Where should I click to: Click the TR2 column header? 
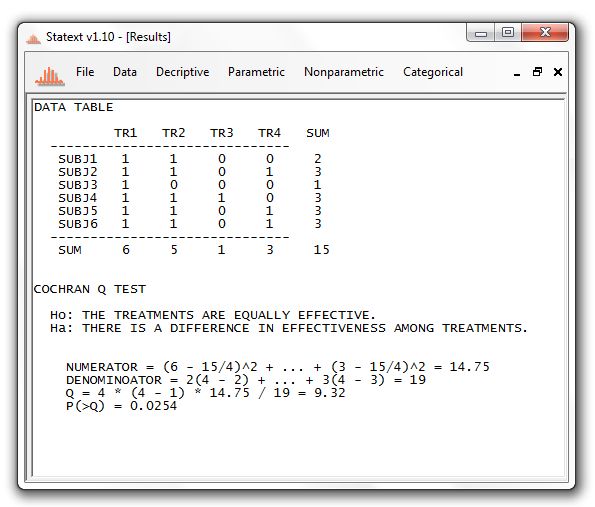click(173, 133)
